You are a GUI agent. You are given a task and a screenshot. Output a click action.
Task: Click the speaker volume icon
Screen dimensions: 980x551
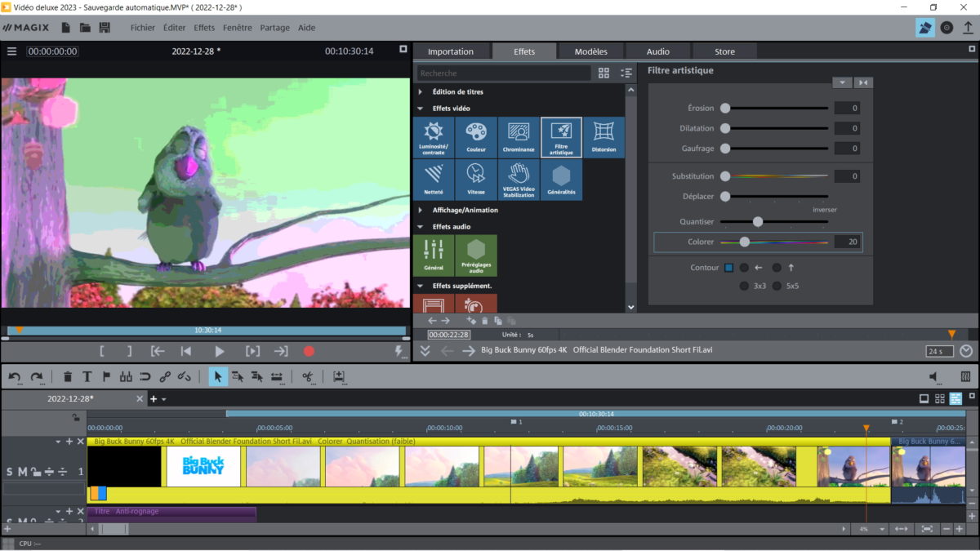pos(935,376)
